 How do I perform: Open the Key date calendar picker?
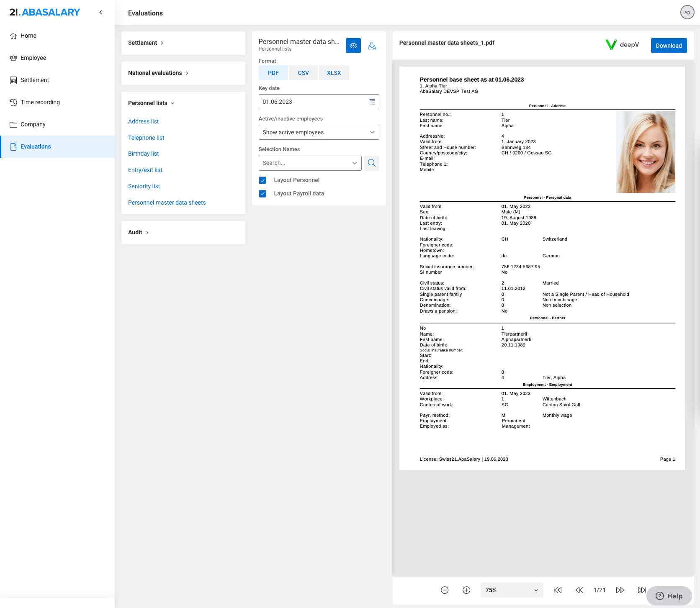[372, 102]
